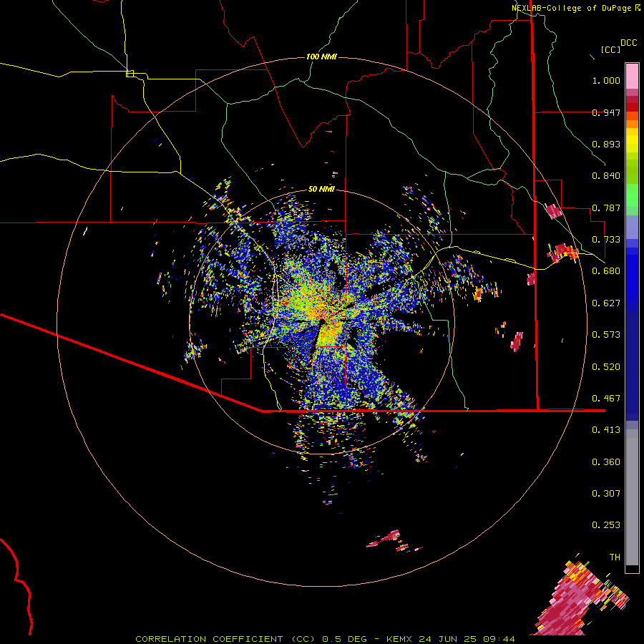Click the NEXLAB-College of DuPage label
Screen dimensions: 644x644
click(571, 8)
